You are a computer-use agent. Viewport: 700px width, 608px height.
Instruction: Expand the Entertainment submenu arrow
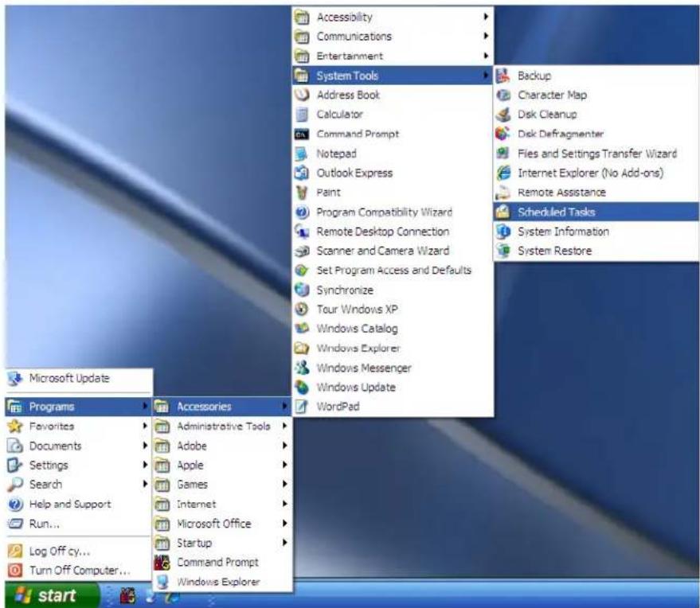click(x=486, y=56)
